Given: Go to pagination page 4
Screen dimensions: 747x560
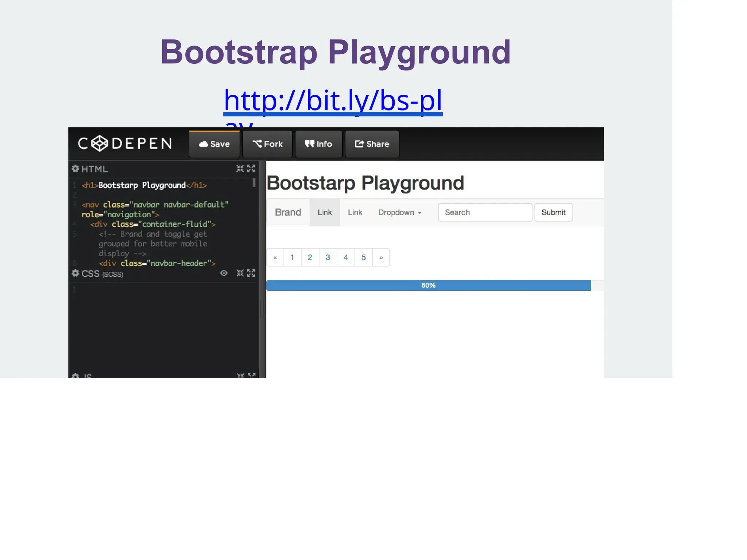Looking at the screenshot, I should point(346,257).
